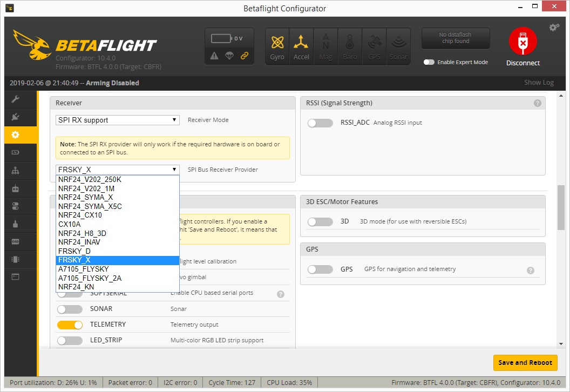The height and width of the screenshot is (392, 570).
Task: Open the PID Tuning sidebar icon
Action: (x=15, y=171)
